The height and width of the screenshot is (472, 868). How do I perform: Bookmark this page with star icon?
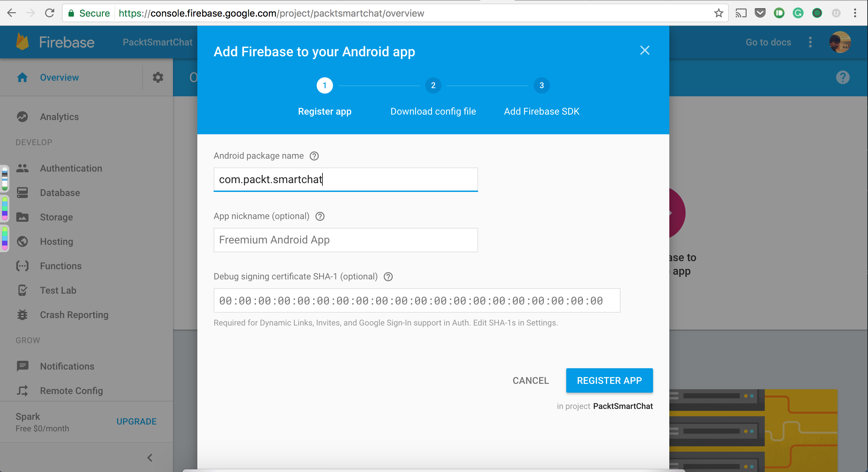click(x=718, y=13)
